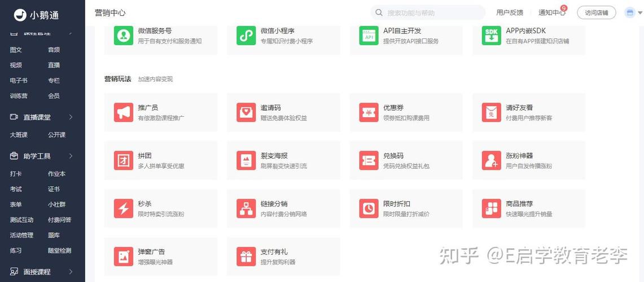Screen dimensions: 644x282
Task: Select the 拼团 group-buy icon
Action: [x=123, y=161]
